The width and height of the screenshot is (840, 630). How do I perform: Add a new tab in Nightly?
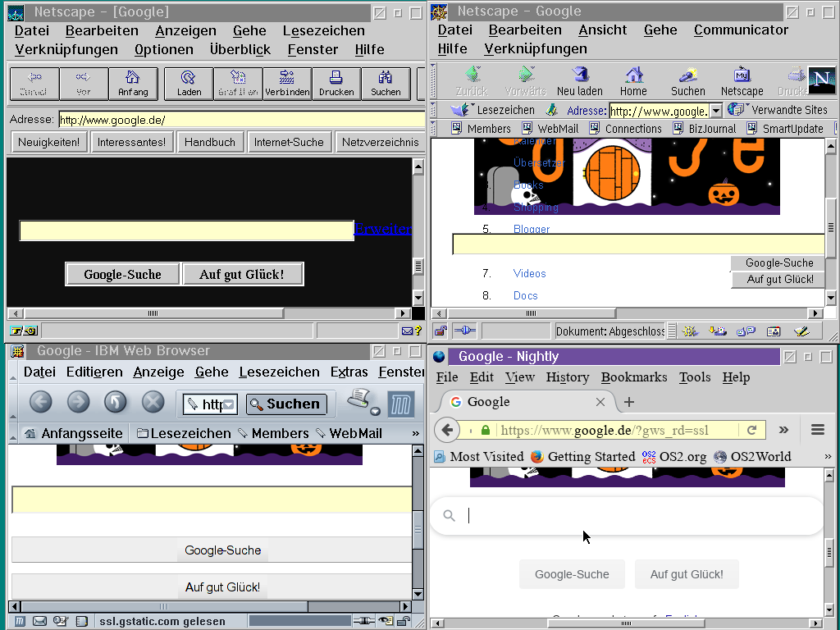[x=629, y=402]
